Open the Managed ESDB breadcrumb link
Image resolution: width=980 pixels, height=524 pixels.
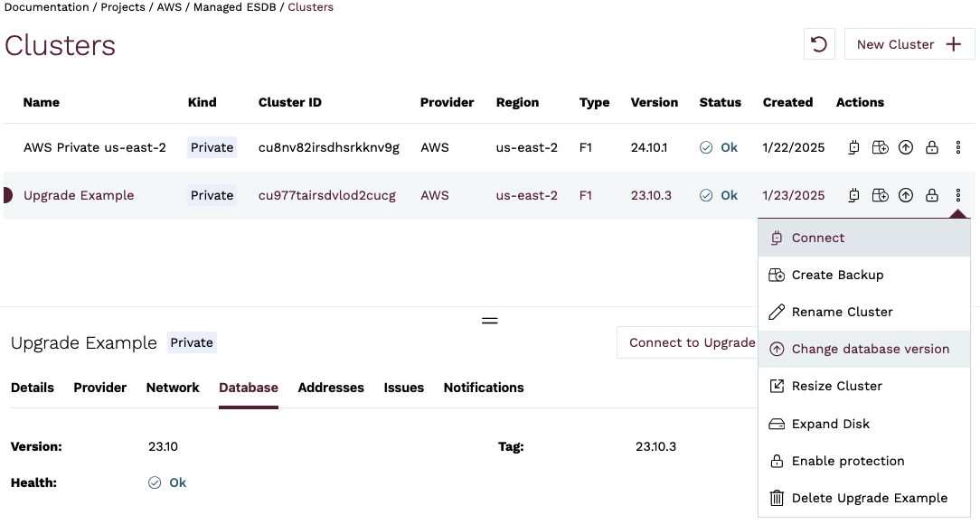(233, 7)
